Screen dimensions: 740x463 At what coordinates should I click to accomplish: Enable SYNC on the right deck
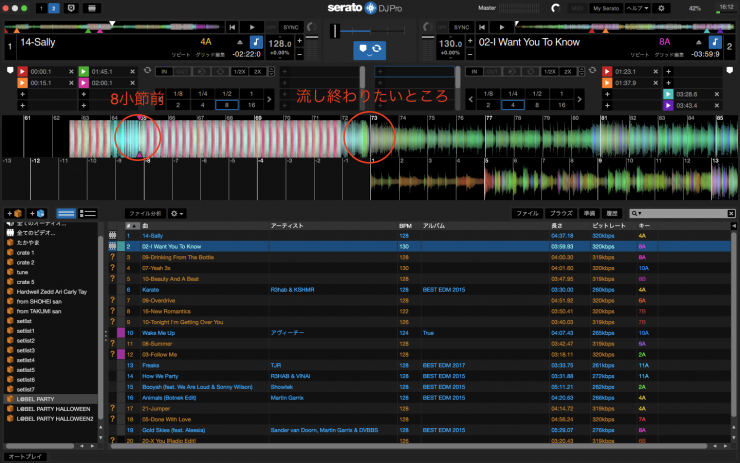[461, 27]
